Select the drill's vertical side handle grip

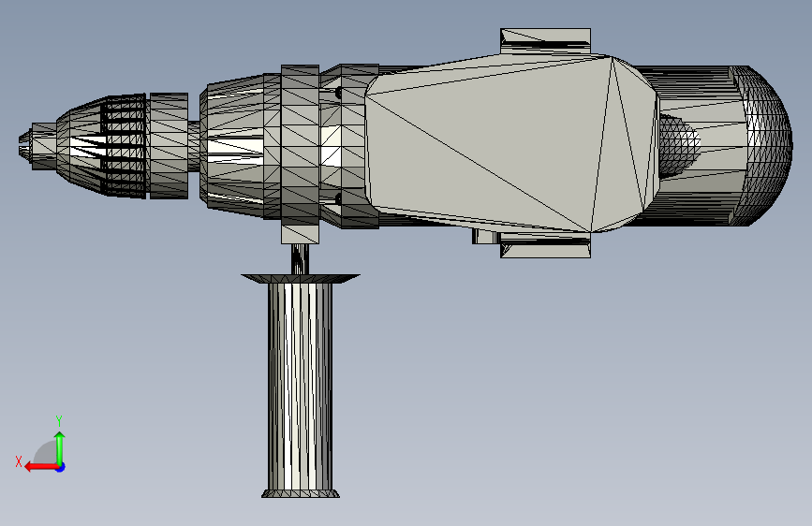click(x=301, y=386)
